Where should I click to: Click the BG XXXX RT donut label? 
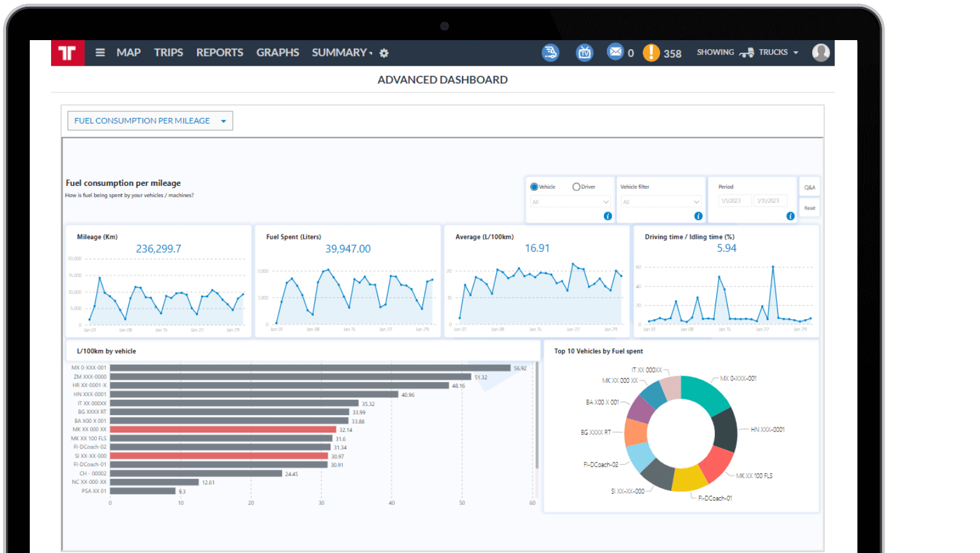(596, 433)
